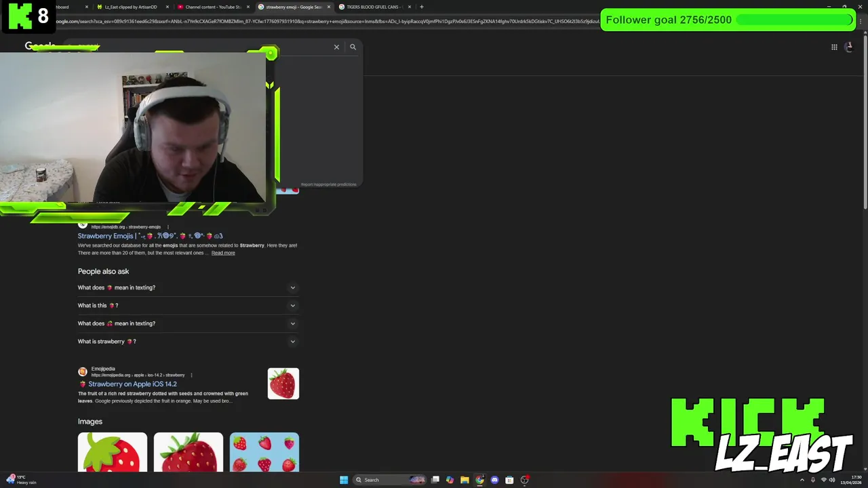This screenshot has width=868, height=488.
Task: Click Read more on emojidb snippet
Action: click(223, 253)
